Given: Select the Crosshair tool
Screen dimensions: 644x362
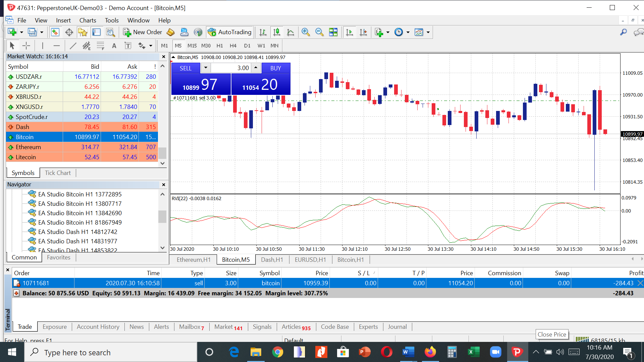Looking at the screenshot, I should 26,46.
